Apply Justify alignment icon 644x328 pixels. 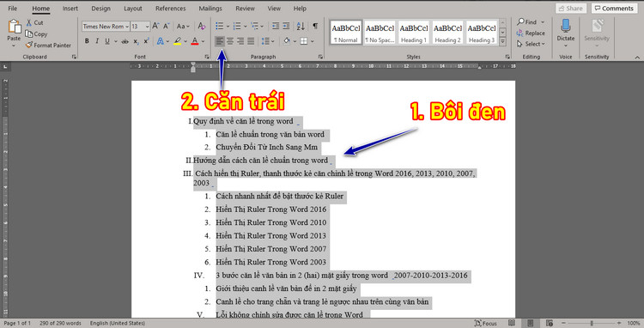[251, 41]
